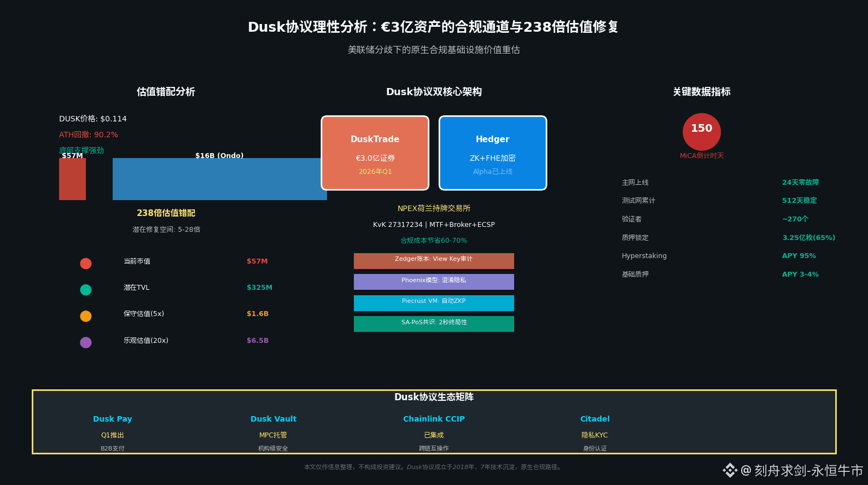The image size is (868, 485).
Task: Select the SA-PoS共识 green bar
Action: point(434,324)
